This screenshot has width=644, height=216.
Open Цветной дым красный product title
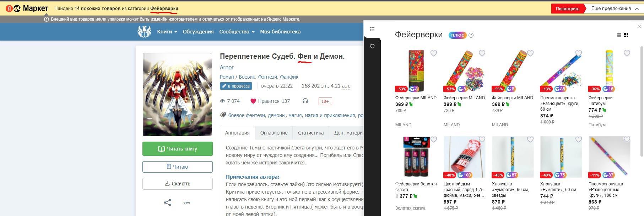pos(464,190)
